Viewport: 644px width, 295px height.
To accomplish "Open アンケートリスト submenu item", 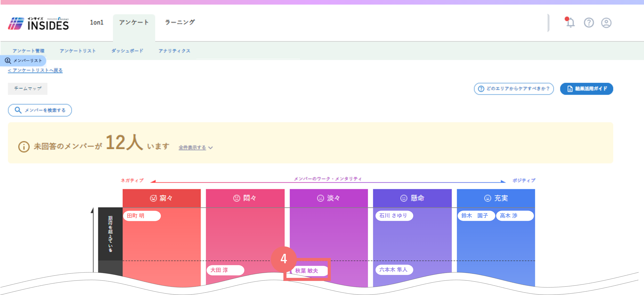I will tap(78, 51).
